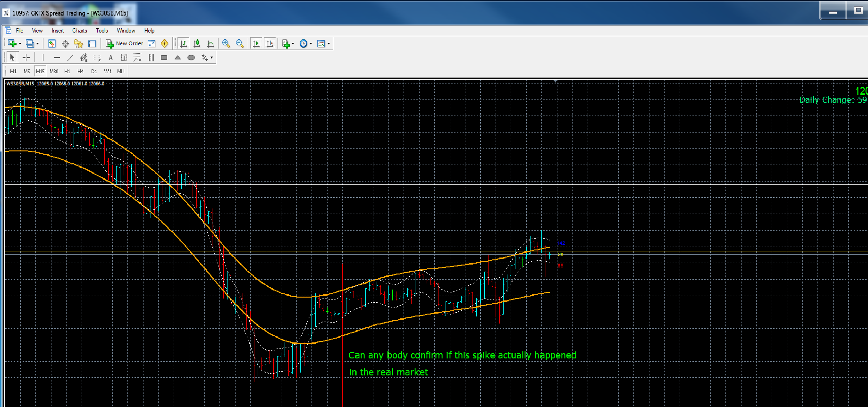The image size is (868, 407).
Task: Click the Periods clock icon
Action: coord(303,43)
